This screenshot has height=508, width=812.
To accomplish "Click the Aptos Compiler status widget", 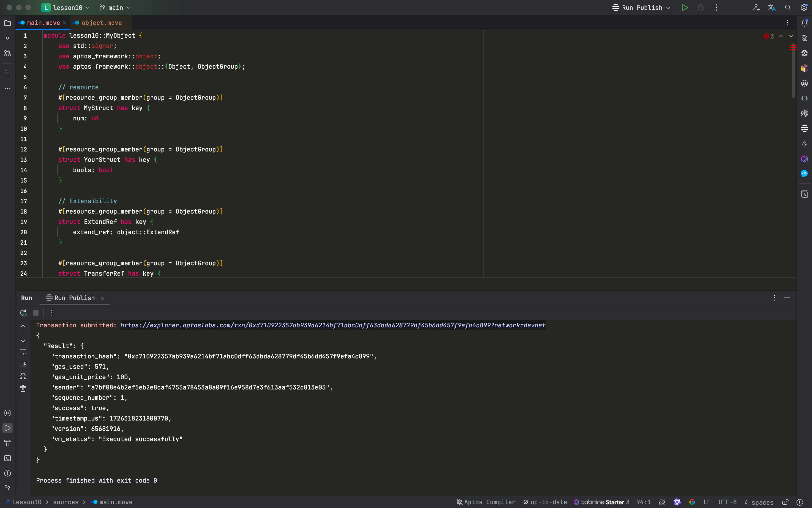I will tap(486, 502).
